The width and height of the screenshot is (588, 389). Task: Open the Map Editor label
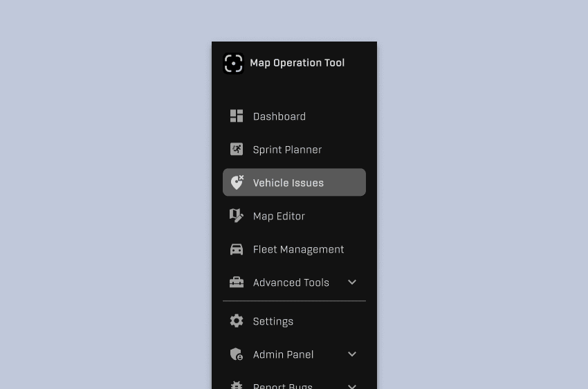279,217
